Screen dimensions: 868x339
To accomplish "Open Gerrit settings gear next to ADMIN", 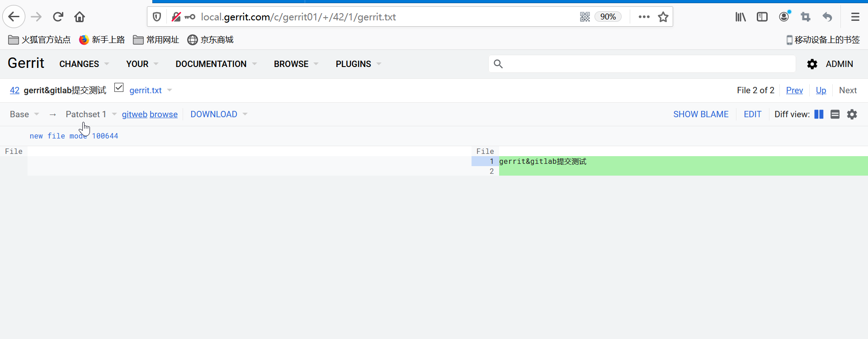I will pos(812,64).
